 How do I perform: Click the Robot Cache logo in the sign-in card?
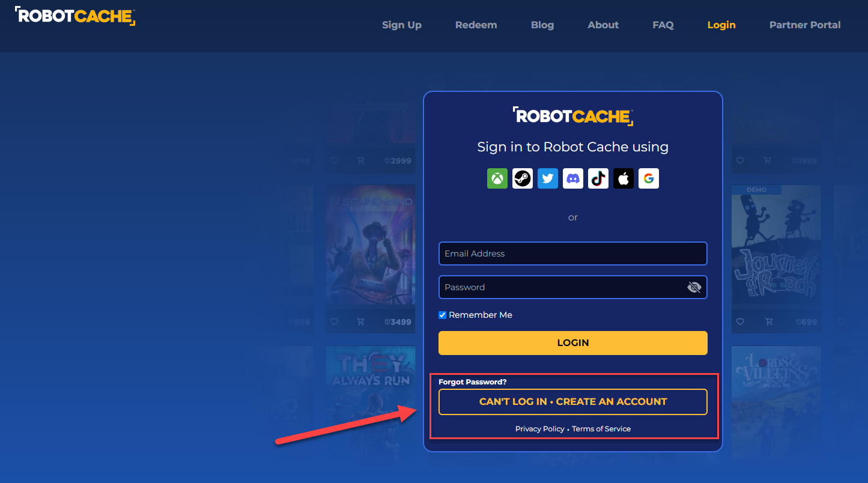click(573, 116)
